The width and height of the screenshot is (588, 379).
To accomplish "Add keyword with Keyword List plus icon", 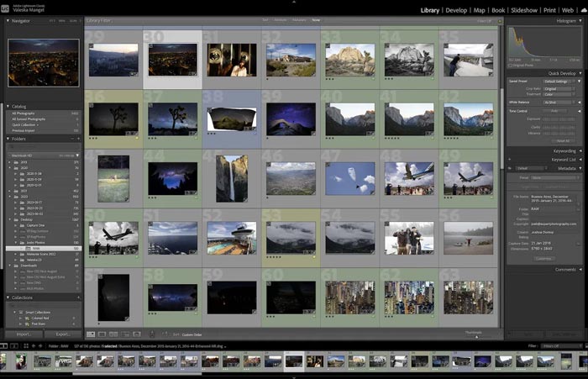I will coord(509,159).
